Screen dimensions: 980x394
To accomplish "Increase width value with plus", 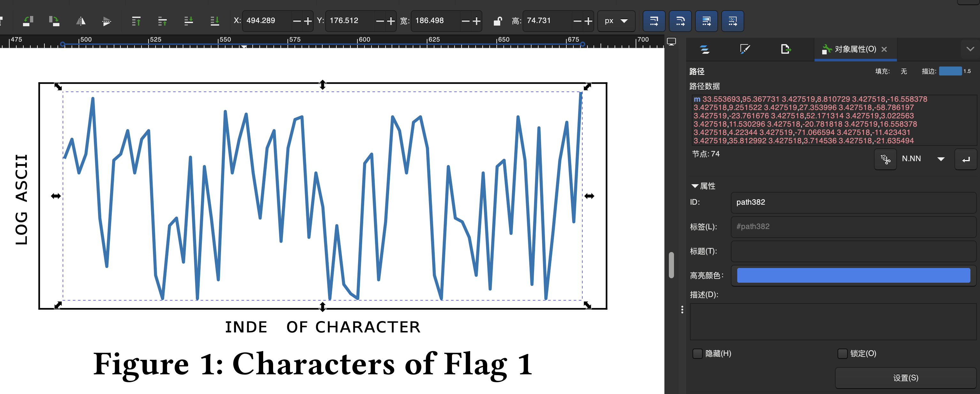I will [x=476, y=21].
